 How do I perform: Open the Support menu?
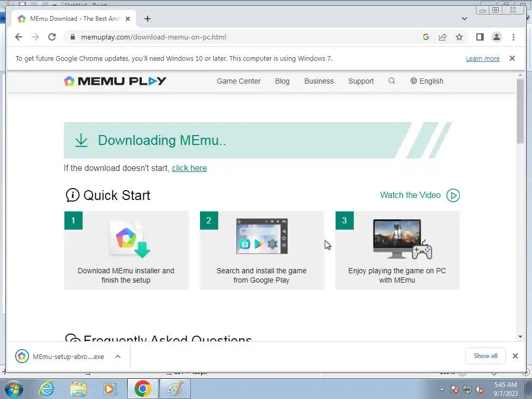pyautogui.click(x=361, y=81)
